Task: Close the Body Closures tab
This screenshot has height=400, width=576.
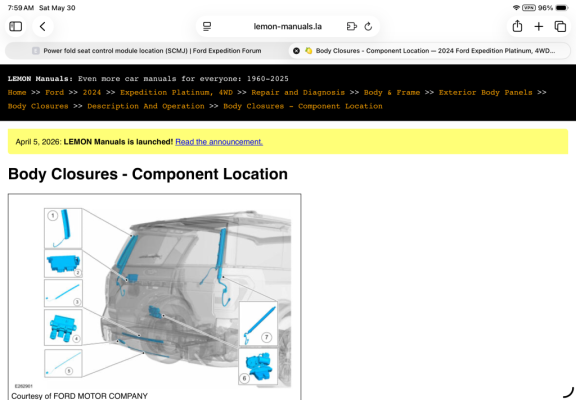Action: click(296, 51)
